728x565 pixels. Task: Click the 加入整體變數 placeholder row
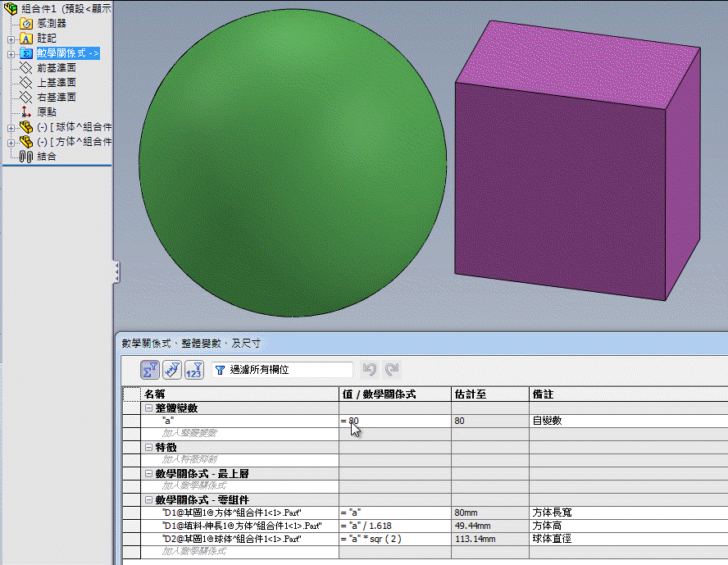[x=240, y=434]
